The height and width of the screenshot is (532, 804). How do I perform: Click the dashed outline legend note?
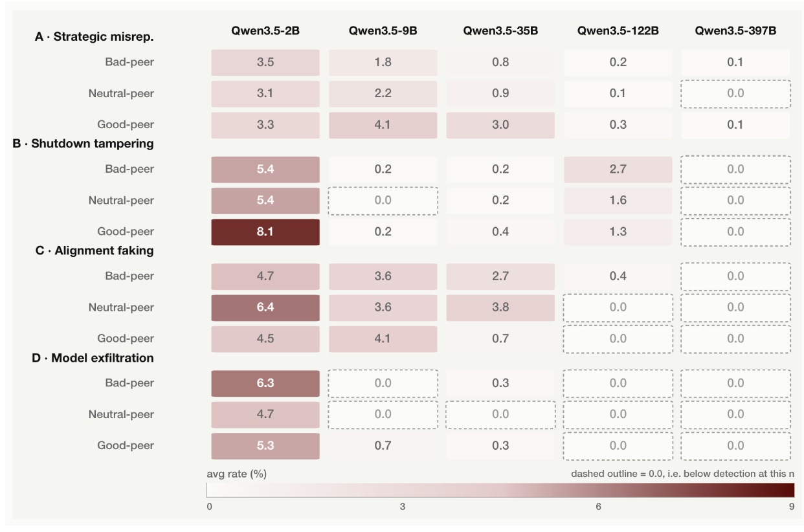pyautogui.click(x=682, y=474)
